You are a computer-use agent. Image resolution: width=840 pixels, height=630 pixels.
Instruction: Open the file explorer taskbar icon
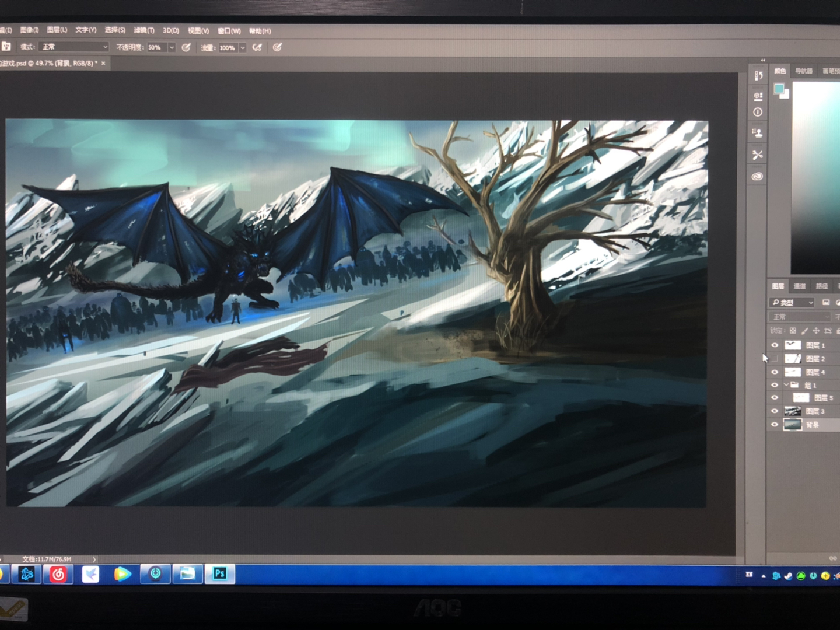point(187,573)
